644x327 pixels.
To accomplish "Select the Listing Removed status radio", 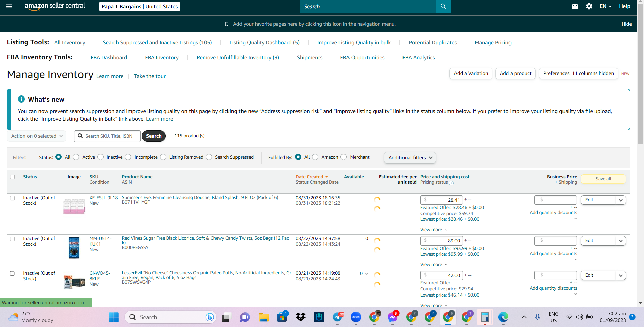I will (x=163, y=157).
